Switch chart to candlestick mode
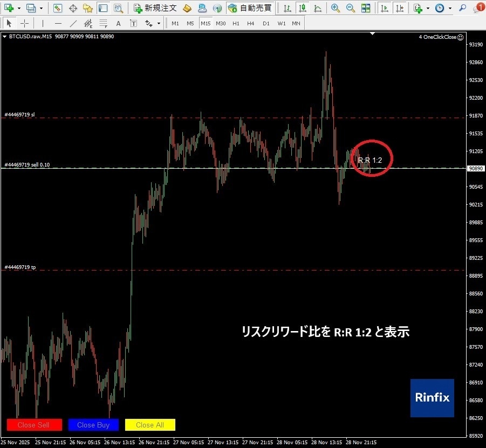 click(x=303, y=8)
